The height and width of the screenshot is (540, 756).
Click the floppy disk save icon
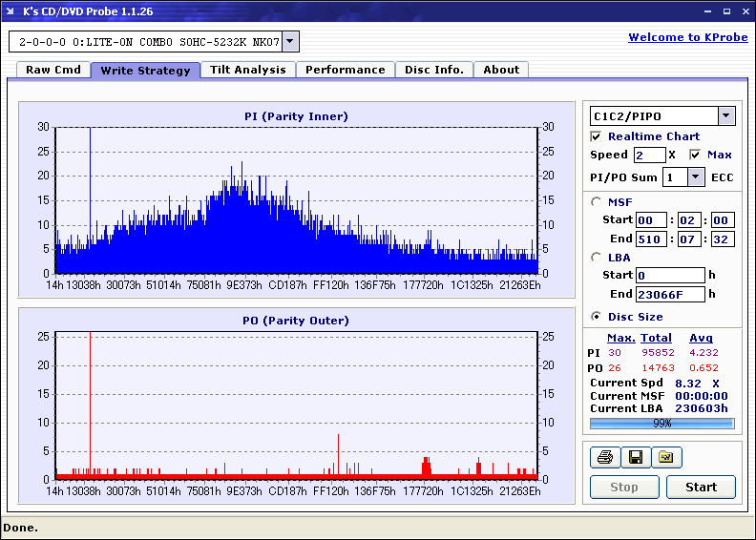point(635,458)
